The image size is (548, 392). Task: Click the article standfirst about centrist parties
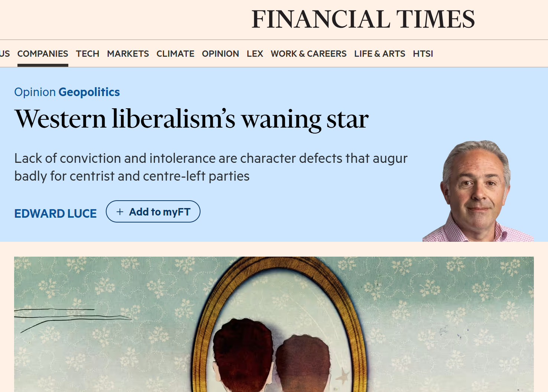click(x=211, y=167)
